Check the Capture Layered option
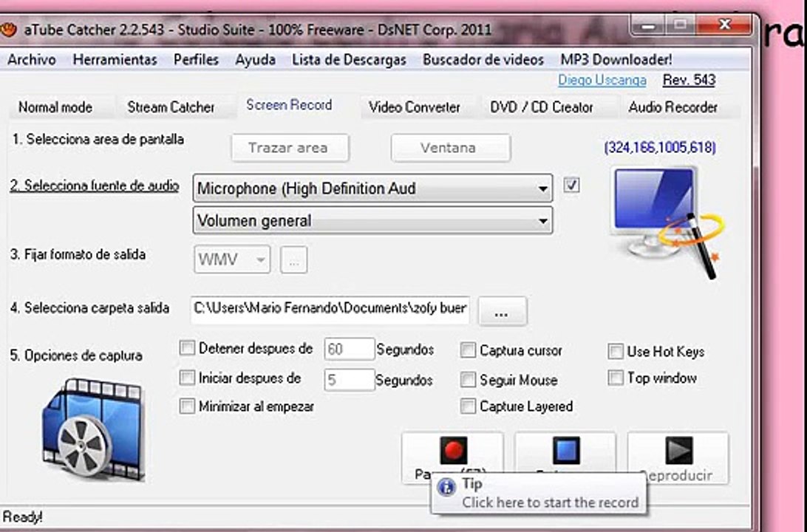807x532 pixels. coord(468,406)
